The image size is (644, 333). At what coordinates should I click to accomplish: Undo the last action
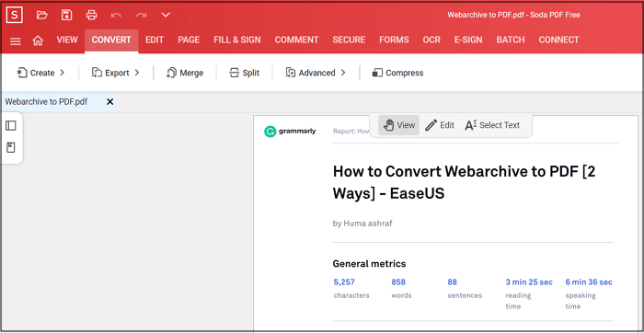point(116,16)
